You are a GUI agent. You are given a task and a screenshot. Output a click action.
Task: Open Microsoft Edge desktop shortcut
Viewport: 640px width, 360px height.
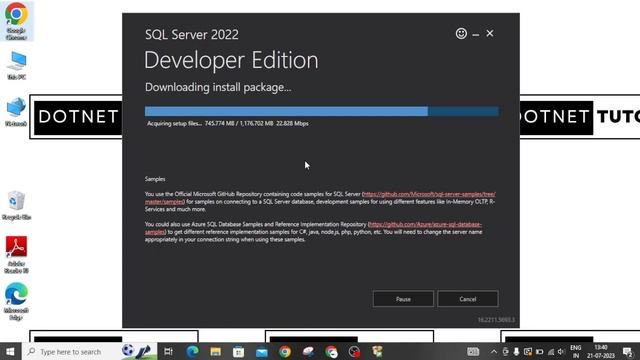tap(16, 301)
